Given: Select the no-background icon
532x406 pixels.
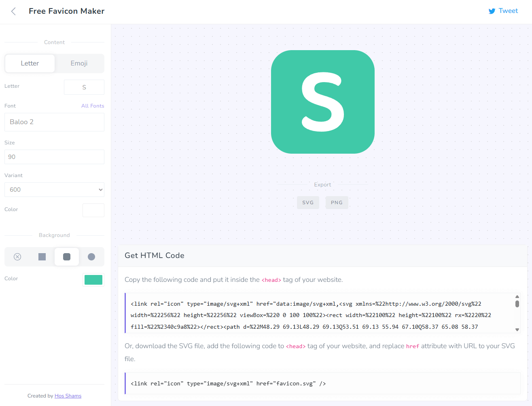Looking at the screenshot, I should click(17, 257).
